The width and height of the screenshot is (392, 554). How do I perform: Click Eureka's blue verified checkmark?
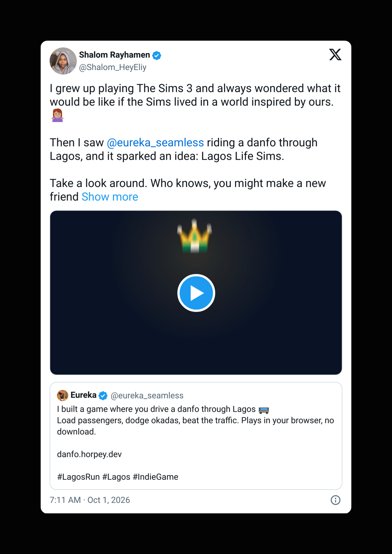point(103,396)
